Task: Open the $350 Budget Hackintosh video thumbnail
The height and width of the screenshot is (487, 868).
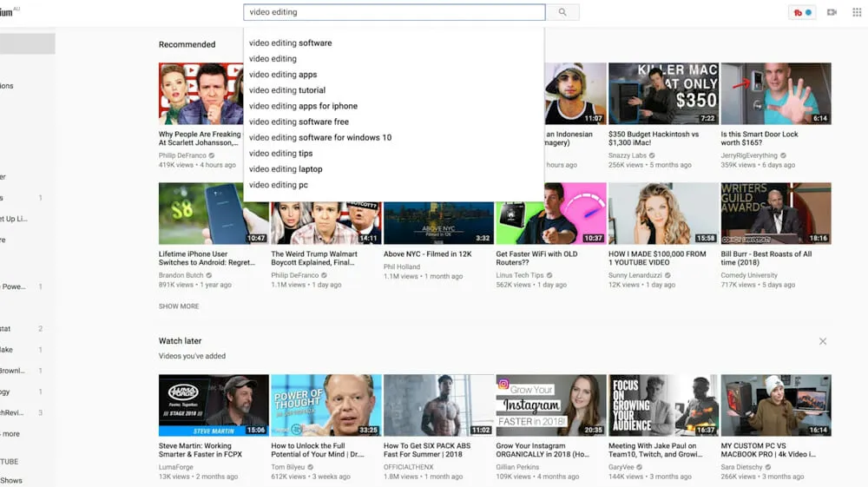Action: point(663,93)
